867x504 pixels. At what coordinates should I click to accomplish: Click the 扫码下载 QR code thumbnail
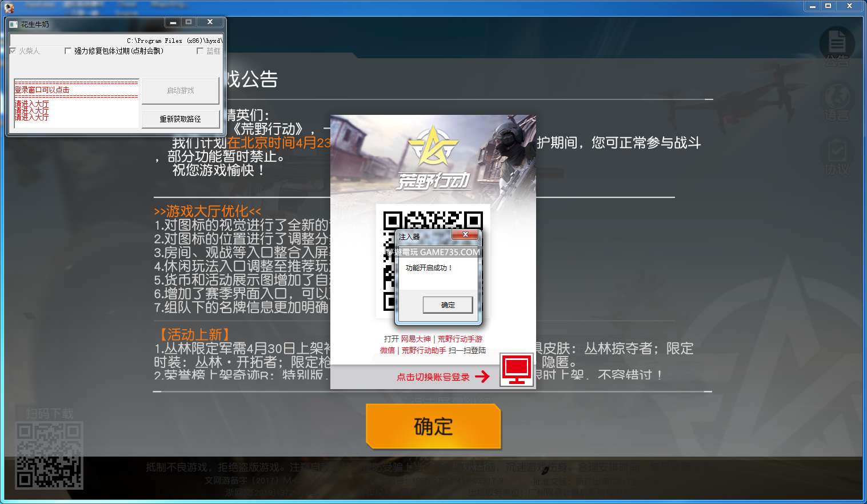coord(49,455)
